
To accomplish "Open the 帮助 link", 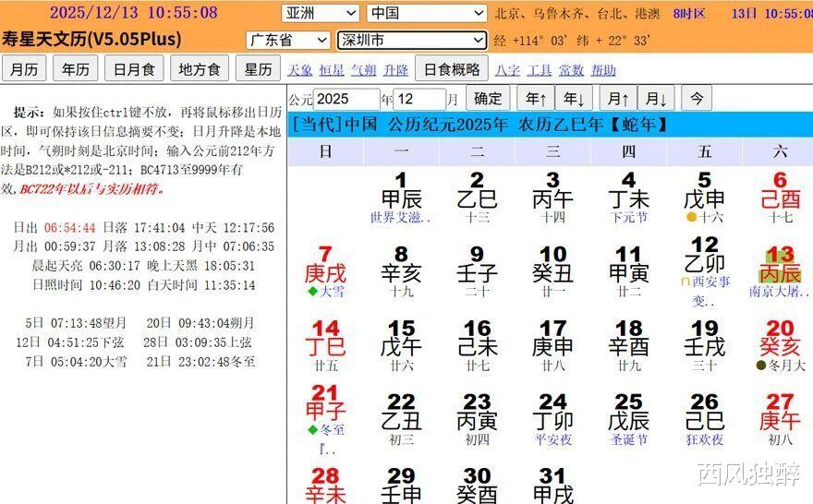I will tap(603, 70).
